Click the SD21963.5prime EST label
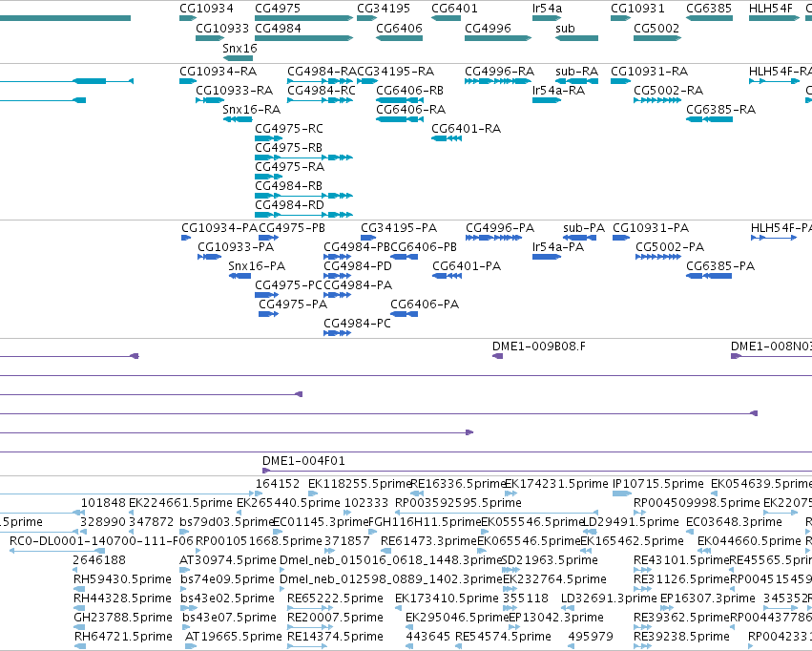The height and width of the screenshot is (651, 812). [550, 560]
